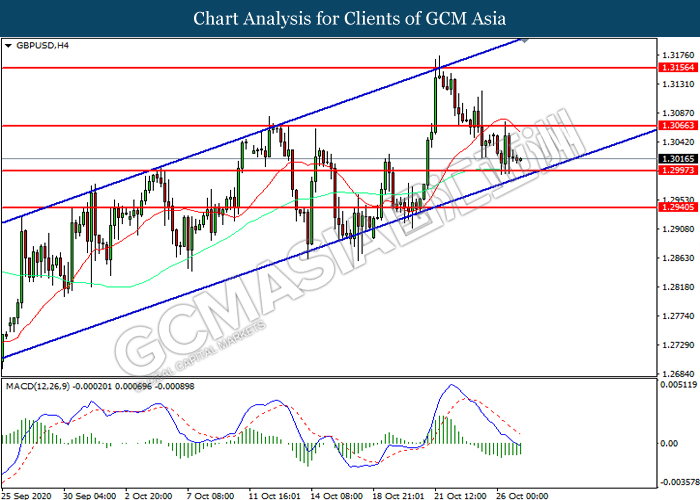Screen dimensions: 700x500
Task: Click the 1.29405 support price tag
Action: [x=678, y=207]
